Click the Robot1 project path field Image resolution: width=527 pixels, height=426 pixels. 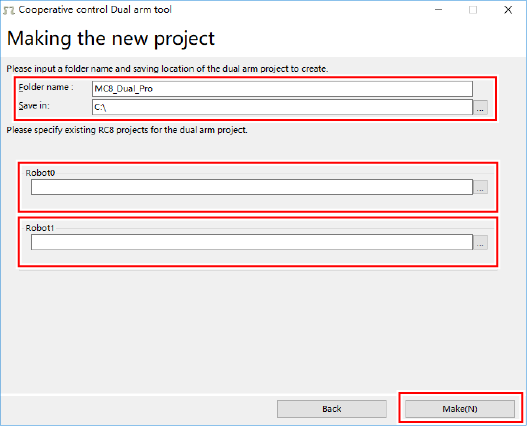[x=252, y=242]
